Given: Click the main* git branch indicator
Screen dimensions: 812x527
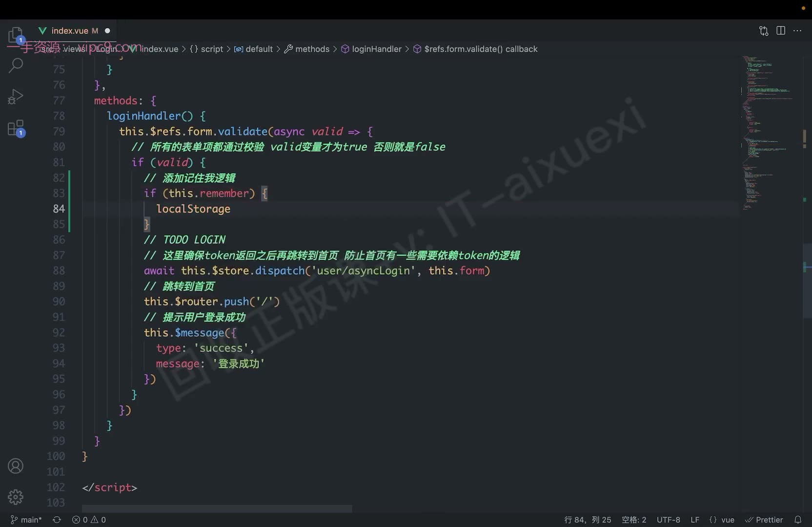Looking at the screenshot, I should coord(26,520).
